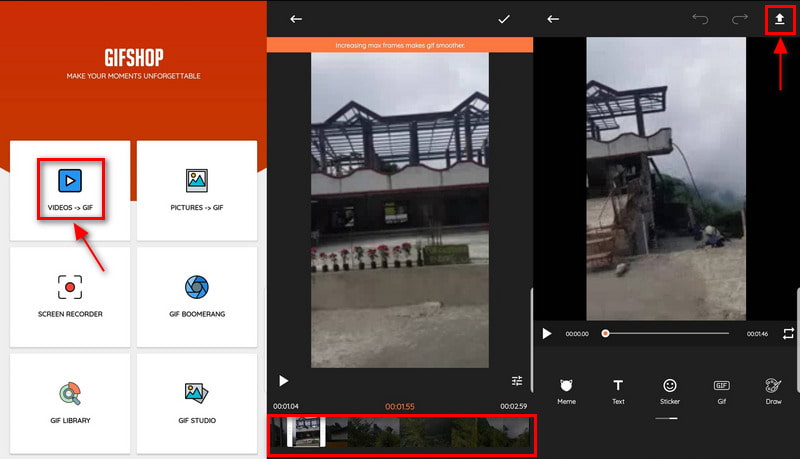Export the GIF with upload icon
Image resolution: width=800 pixels, height=459 pixels.
(780, 19)
